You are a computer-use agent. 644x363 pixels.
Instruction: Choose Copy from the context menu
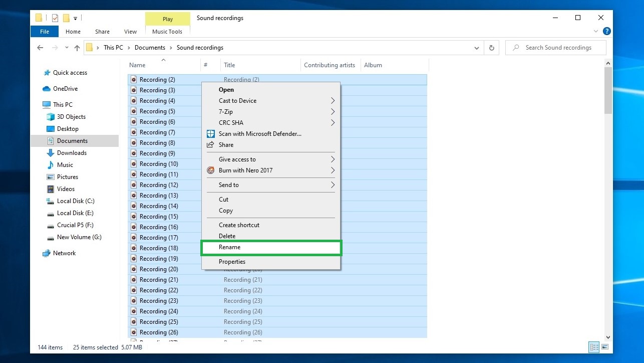pos(271,211)
